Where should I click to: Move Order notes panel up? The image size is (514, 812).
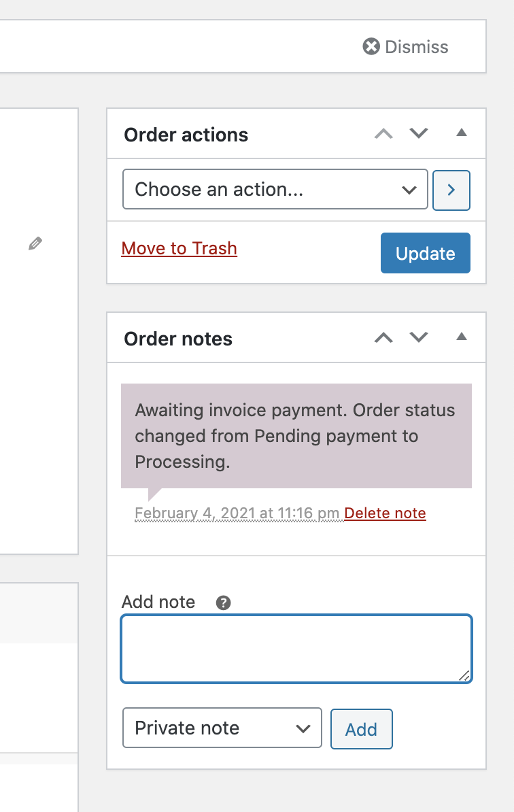[383, 337]
